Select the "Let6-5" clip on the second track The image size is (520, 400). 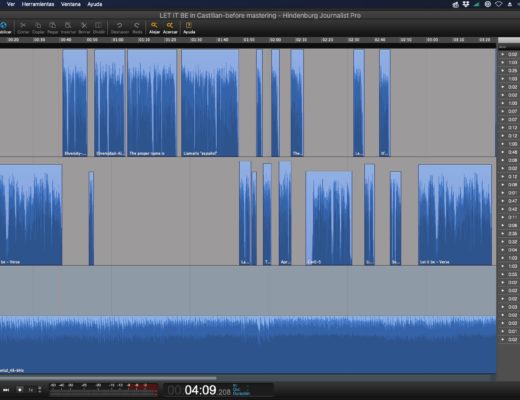click(329, 218)
